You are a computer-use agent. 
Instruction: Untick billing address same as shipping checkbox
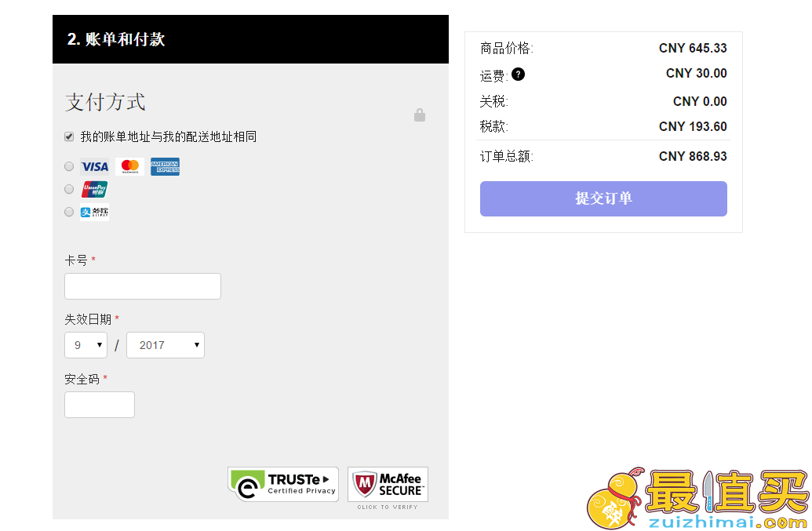(x=69, y=136)
